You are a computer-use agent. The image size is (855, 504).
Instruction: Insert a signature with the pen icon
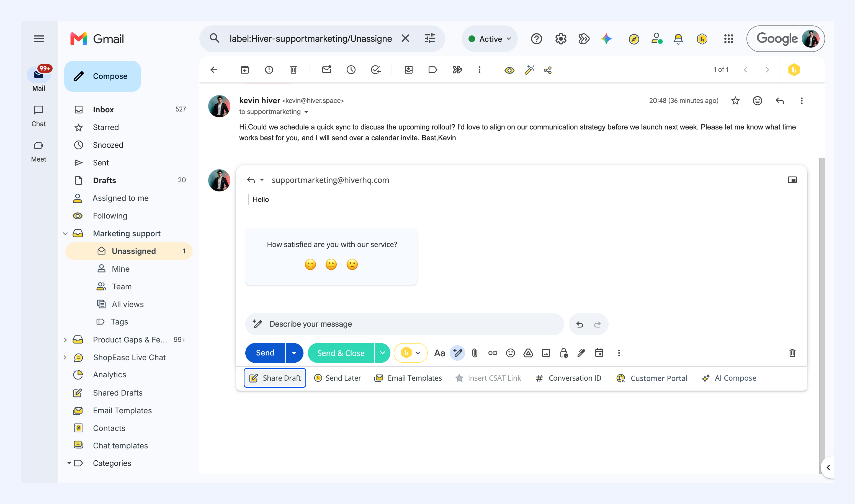click(581, 353)
